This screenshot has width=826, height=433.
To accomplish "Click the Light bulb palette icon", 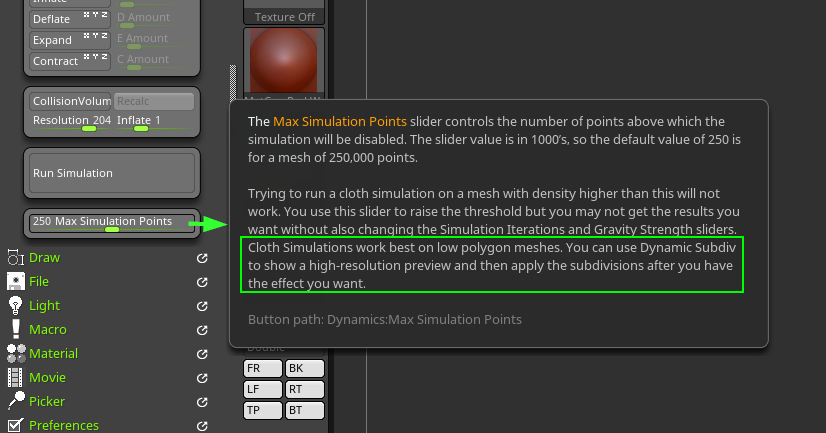I will pyautogui.click(x=15, y=306).
